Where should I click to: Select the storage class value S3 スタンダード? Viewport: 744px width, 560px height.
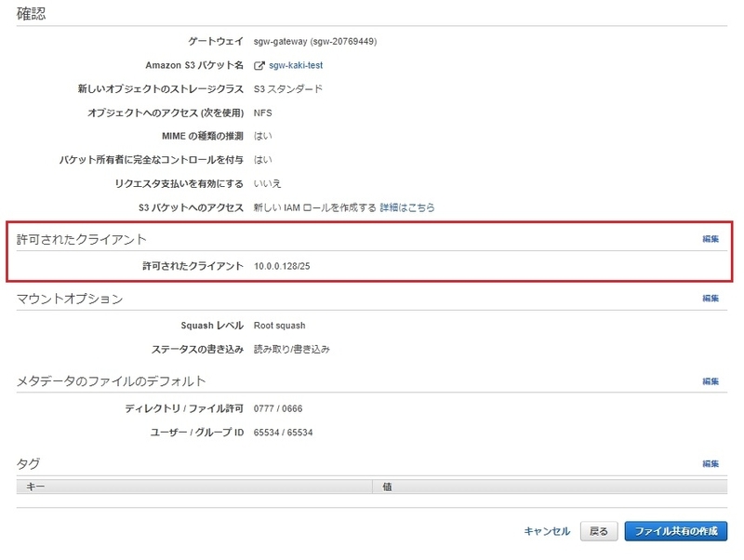pyautogui.click(x=288, y=88)
